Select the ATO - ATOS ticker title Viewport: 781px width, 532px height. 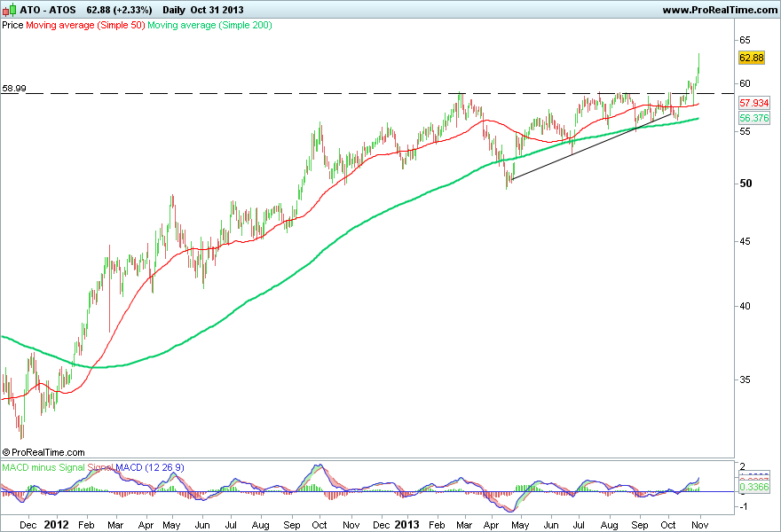[x=48, y=10]
